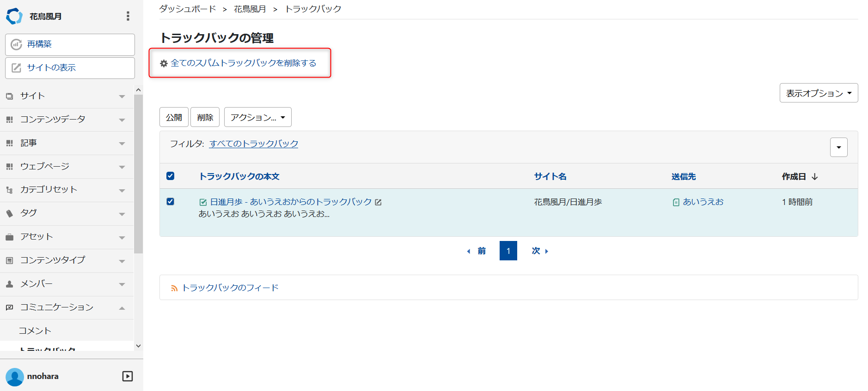Select the タグ sidebar menu label
Screen dimensions: 868x391
tap(28, 213)
